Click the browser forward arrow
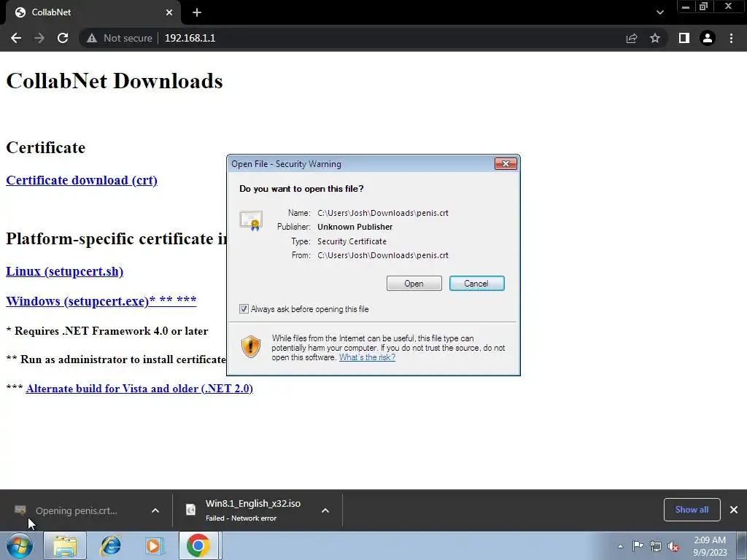 click(x=39, y=38)
